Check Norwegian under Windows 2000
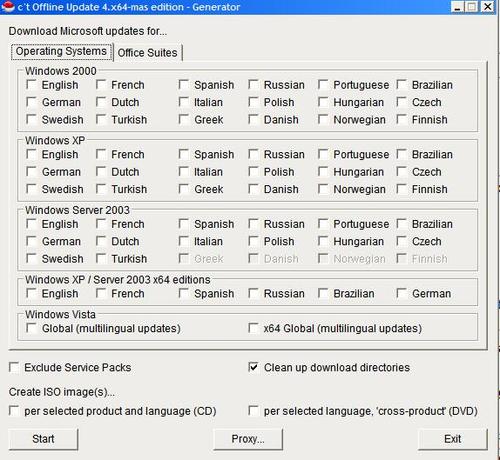This screenshot has height=460, width=500. click(x=323, y=119)
